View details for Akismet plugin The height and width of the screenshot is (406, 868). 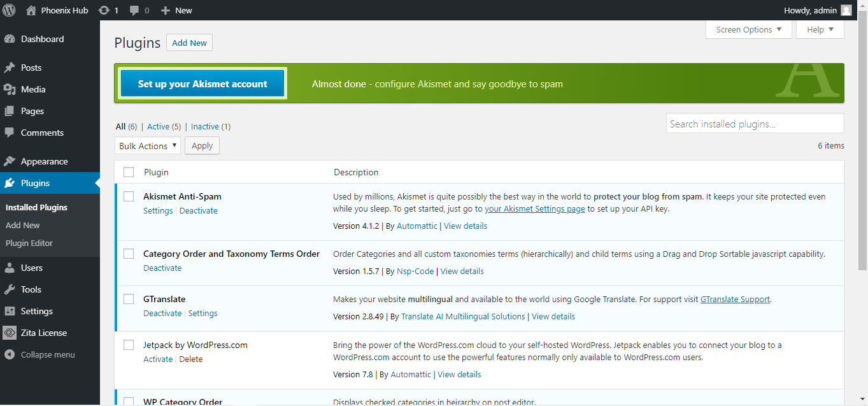point(466,226)
